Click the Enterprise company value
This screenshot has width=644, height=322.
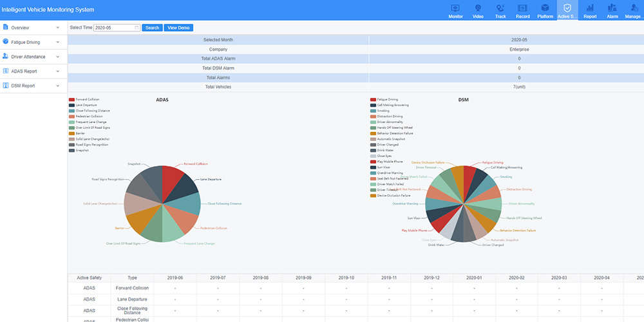tap(518, 50)
